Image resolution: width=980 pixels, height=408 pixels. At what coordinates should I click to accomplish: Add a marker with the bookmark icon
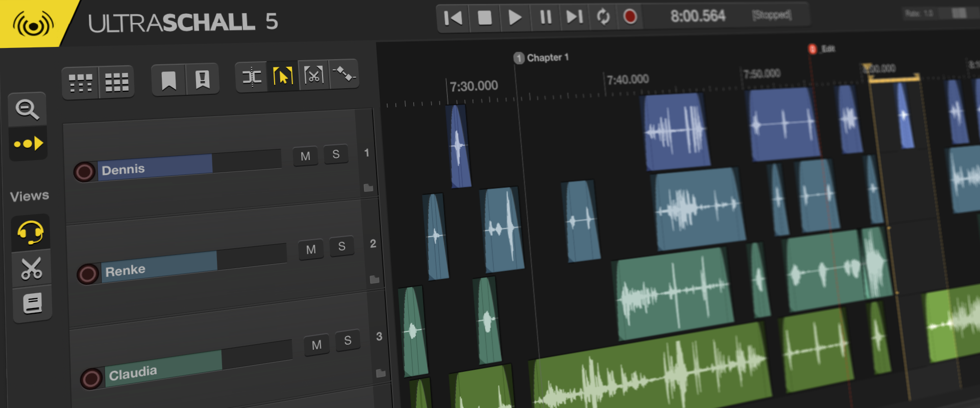[168, 81]
